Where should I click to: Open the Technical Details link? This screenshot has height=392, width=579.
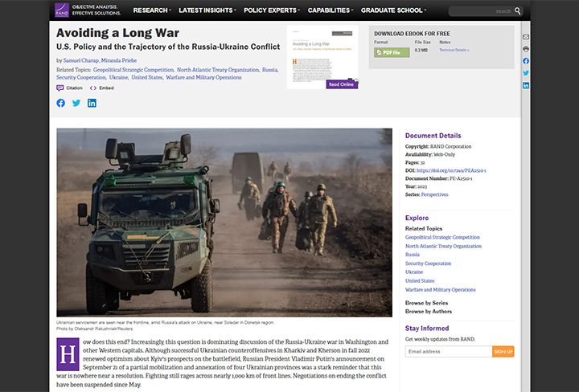click(x=454, y=50)
